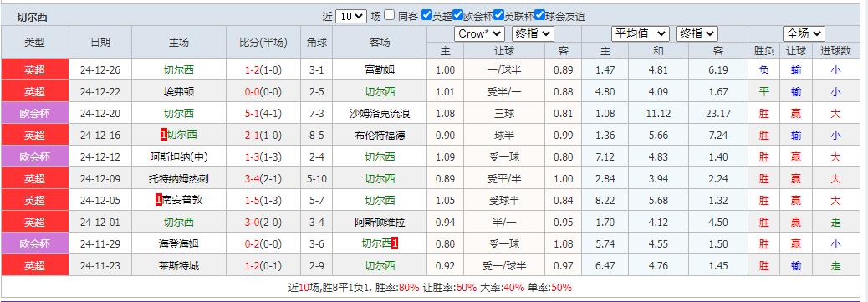Click the 进球数 column header
The image size is (868, 302).
click(x=835, y=51)
